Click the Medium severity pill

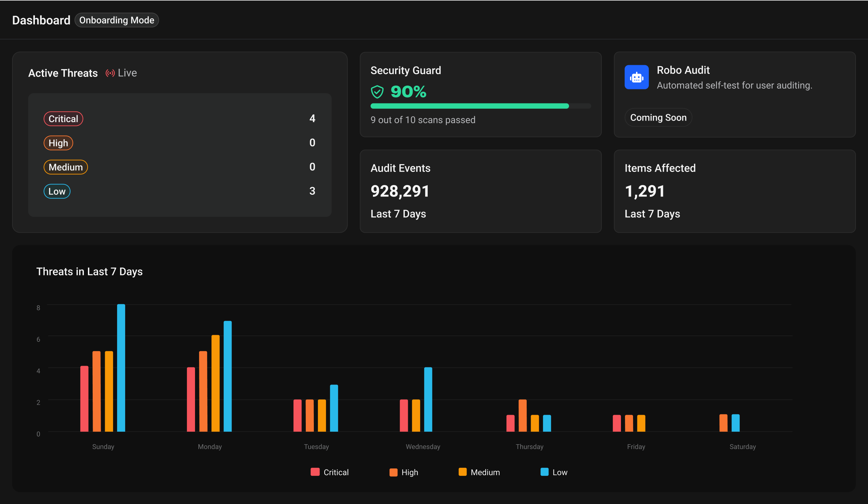coord(65,167)
